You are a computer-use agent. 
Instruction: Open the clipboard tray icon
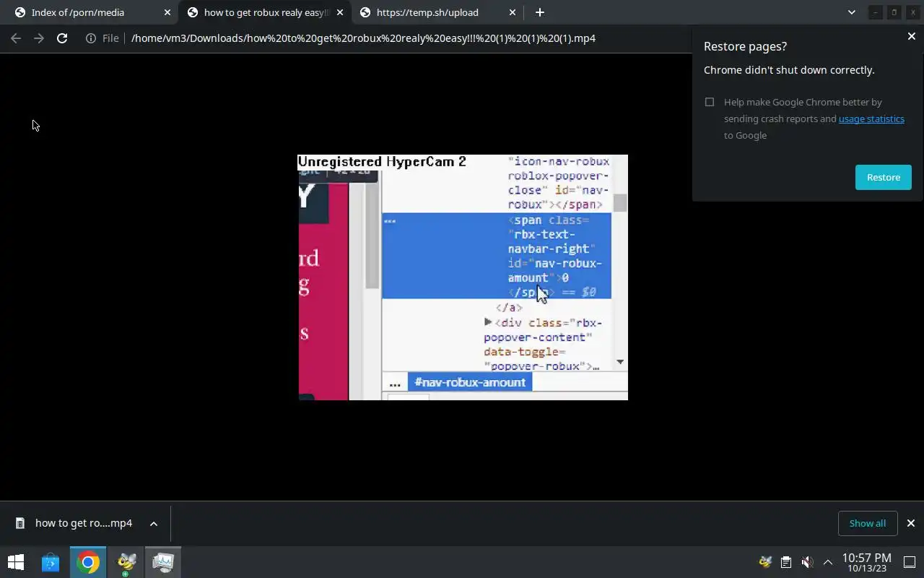tap(786, 562)
